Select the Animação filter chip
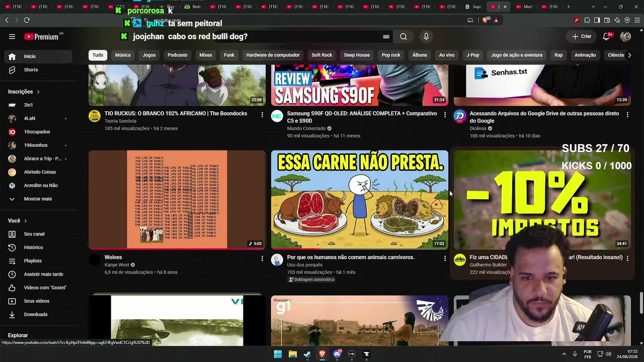644x362 pixels. point(585,55)
